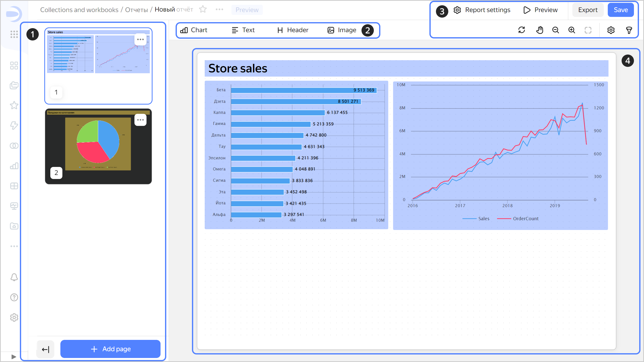Open the breadcrumb more-options ellipsis
The height and width of the screenshot is (362, 644).
pos(219,10)
